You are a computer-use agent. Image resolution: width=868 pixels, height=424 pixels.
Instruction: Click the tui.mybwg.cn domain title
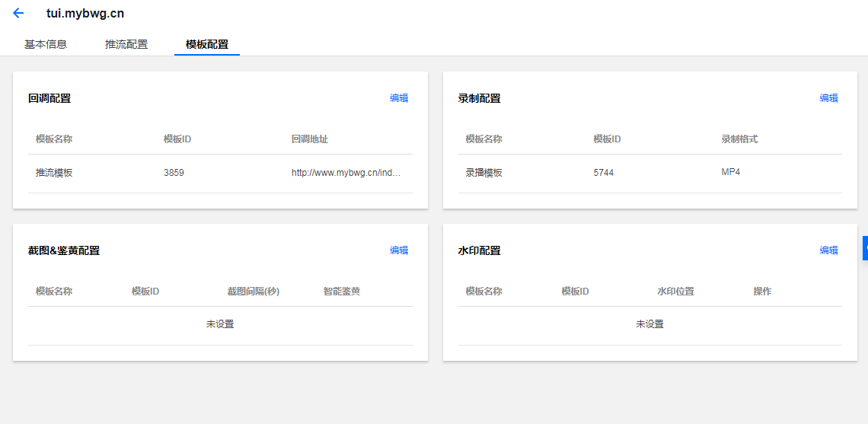85,13
